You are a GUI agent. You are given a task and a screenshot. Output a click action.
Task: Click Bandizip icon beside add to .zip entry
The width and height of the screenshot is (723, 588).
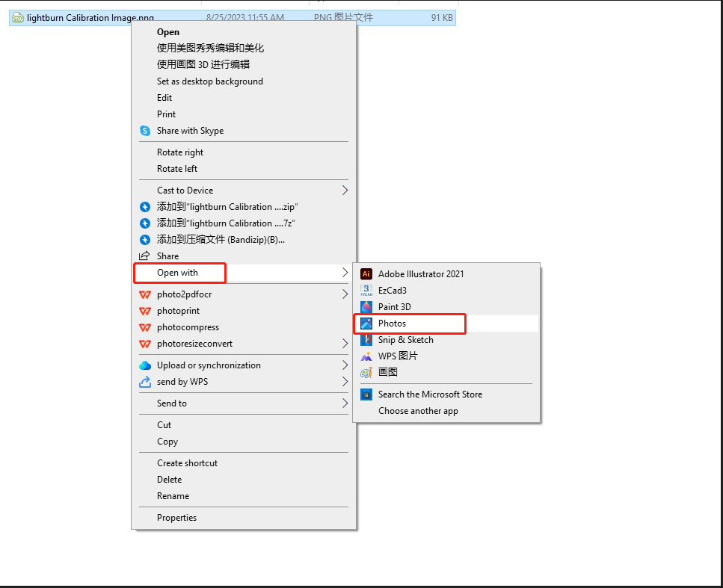click(x=145, y=207)
